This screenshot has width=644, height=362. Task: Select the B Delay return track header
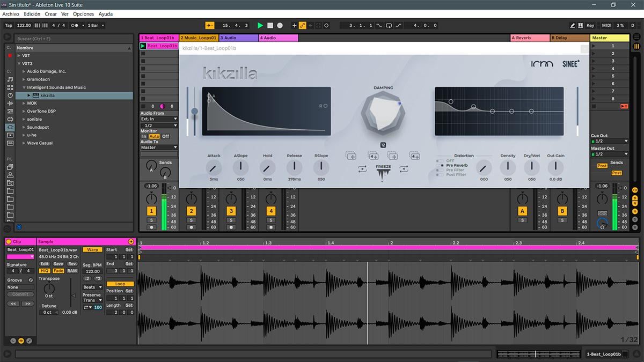[569, 38]
